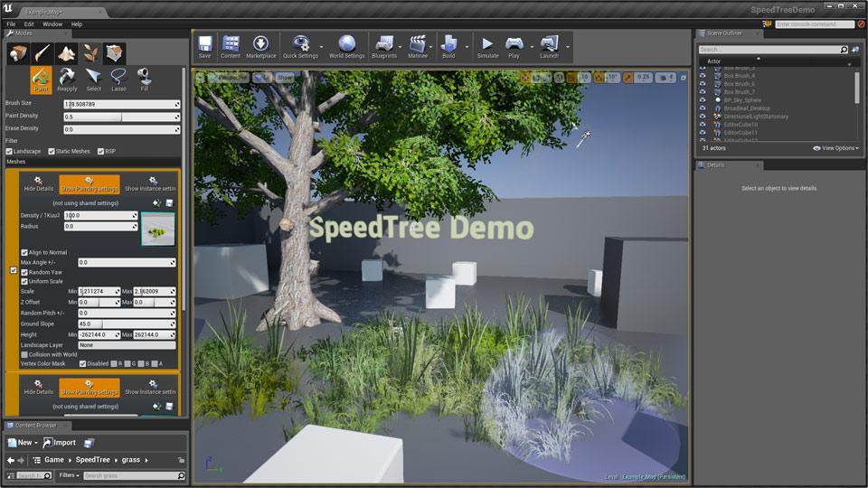This screenshot has width=868, height=488.
Task: Save all from Content Browser disk icon
Action: (89, 443)
